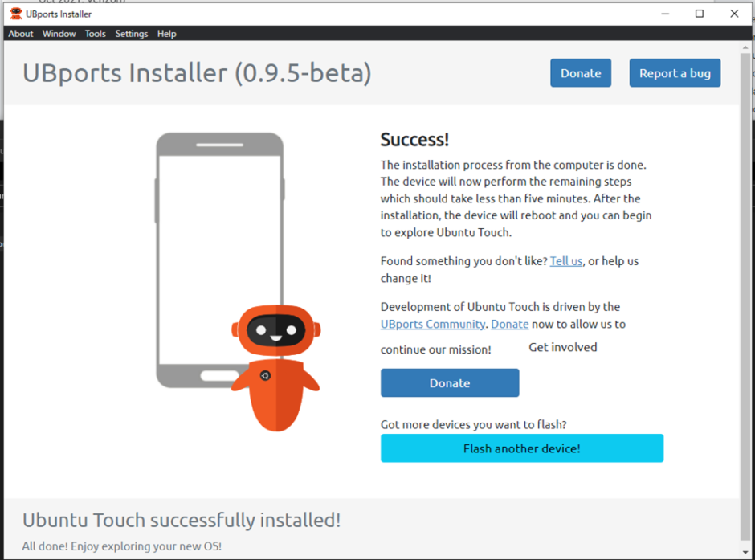Open the Settings menu
This screenshot has width=755, height=560.
132,34
